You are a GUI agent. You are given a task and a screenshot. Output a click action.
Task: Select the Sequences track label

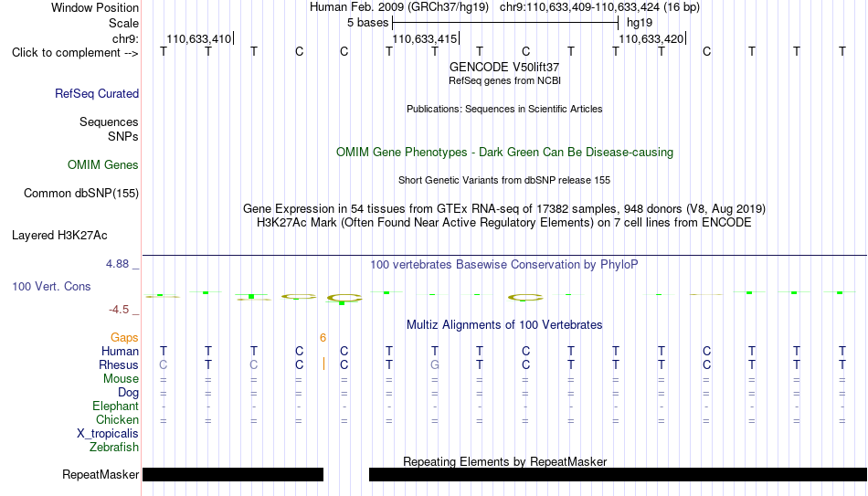click(x=109, y=121)
